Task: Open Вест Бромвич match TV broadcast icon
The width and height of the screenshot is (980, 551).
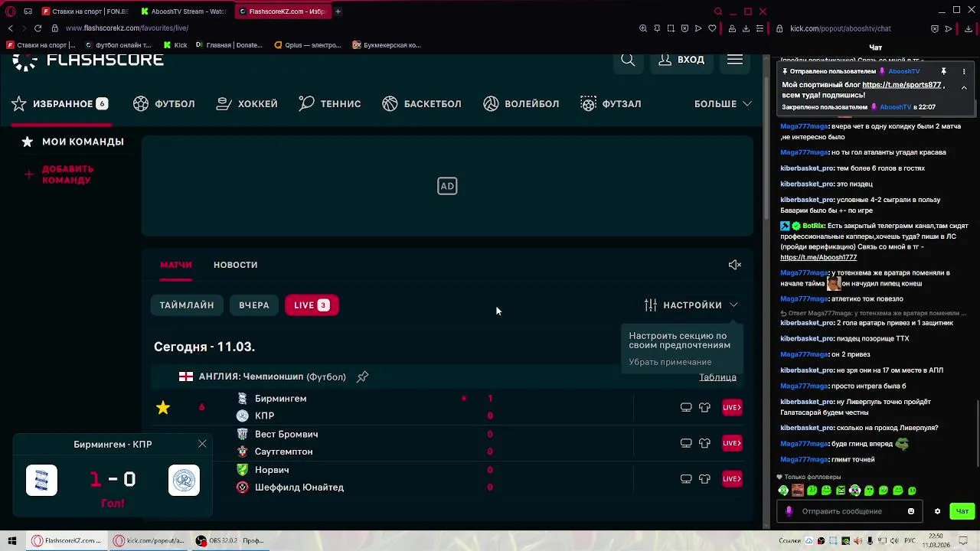Action: coord(686,443)
